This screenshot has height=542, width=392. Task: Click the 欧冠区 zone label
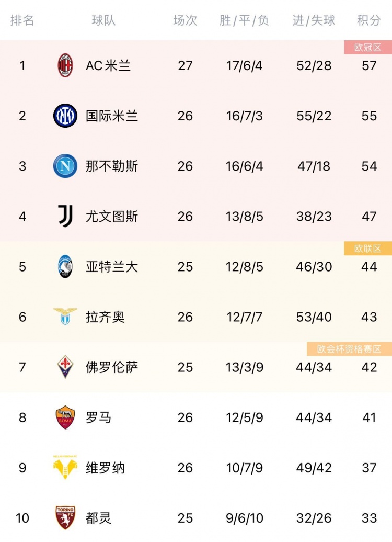coord(368,48)
